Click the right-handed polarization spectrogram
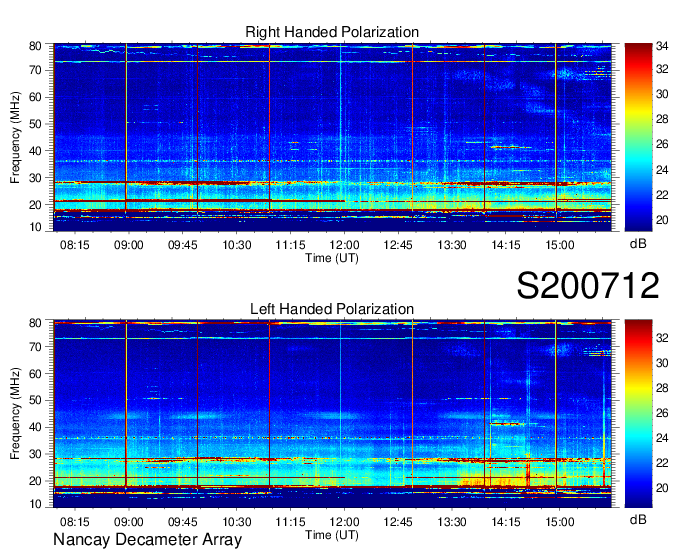The image size is (680, 552). pos(332,137)
